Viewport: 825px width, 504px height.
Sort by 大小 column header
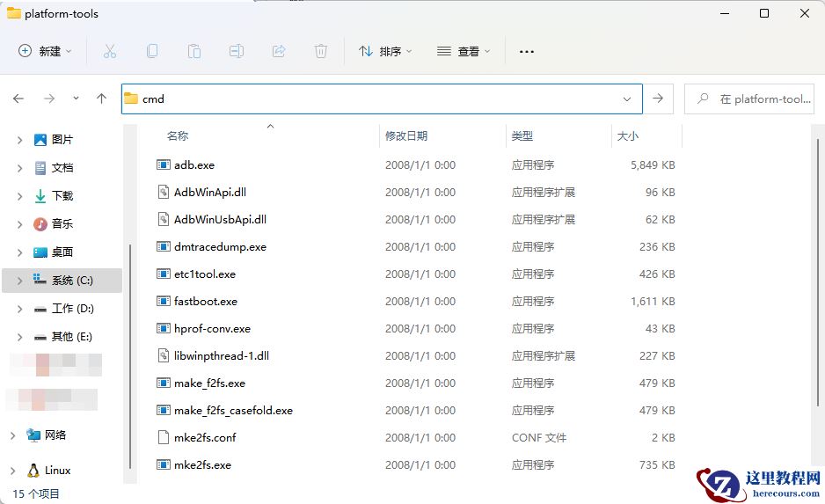tap(627, 135)
